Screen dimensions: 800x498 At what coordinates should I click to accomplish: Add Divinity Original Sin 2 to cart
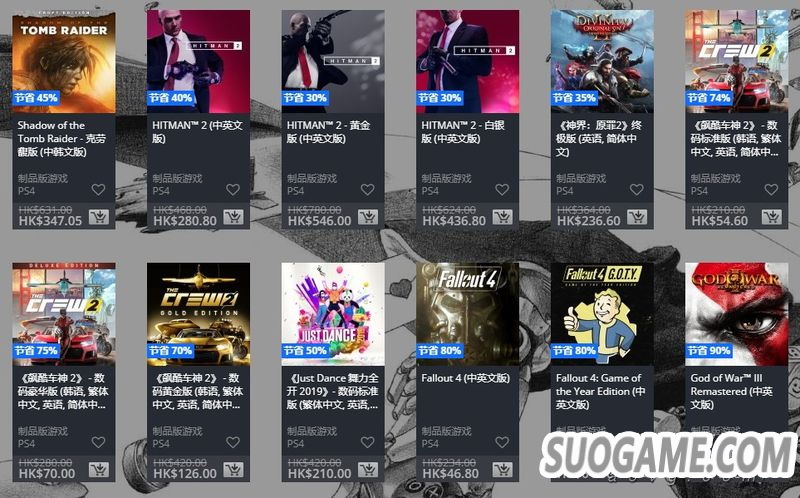click(x=637, y=217)
